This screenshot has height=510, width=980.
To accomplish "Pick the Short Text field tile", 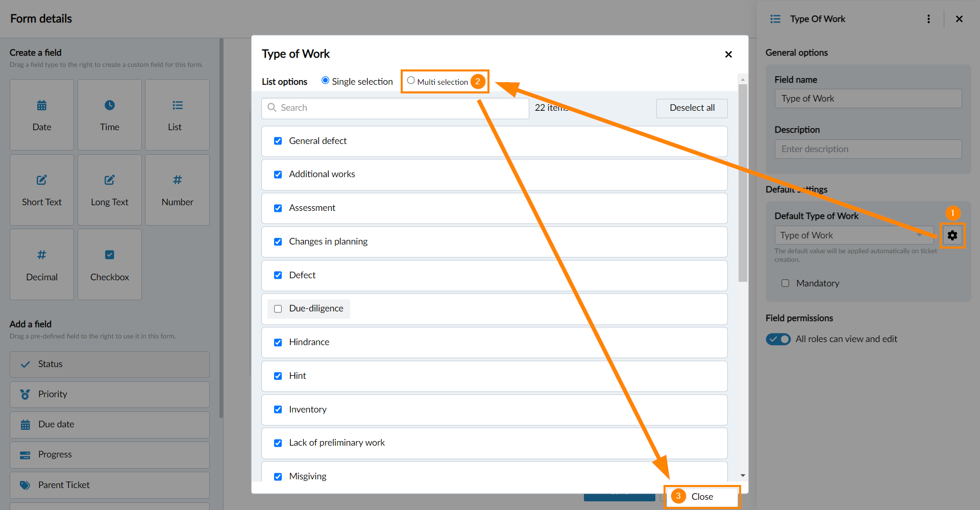I will coord(42,190).
